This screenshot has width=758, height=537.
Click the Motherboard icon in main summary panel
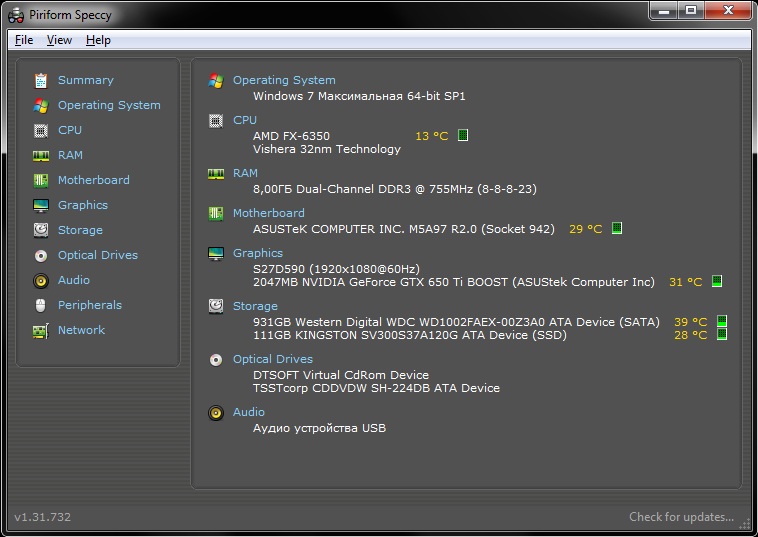pyautogui.click(x=216, y=213)
